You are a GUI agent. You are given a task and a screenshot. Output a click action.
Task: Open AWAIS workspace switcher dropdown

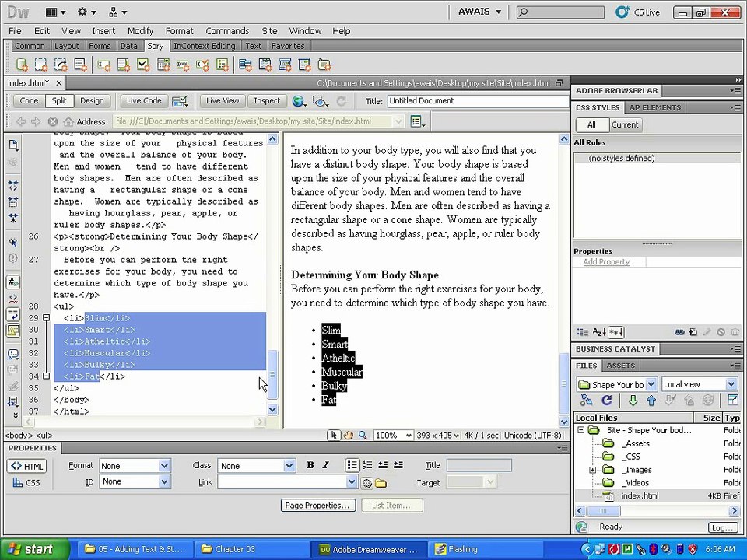coord(479,12)
